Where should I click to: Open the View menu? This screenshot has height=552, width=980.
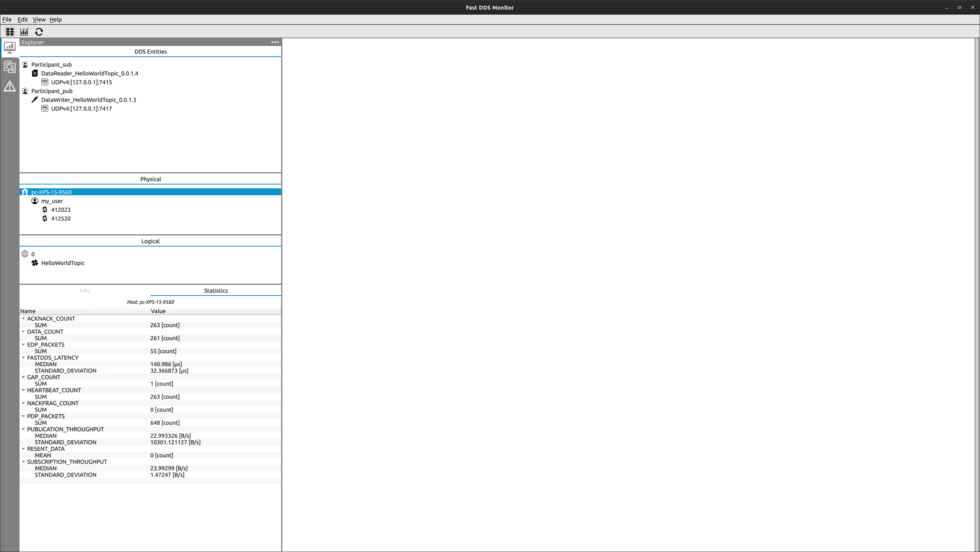[x=39, y=20]
